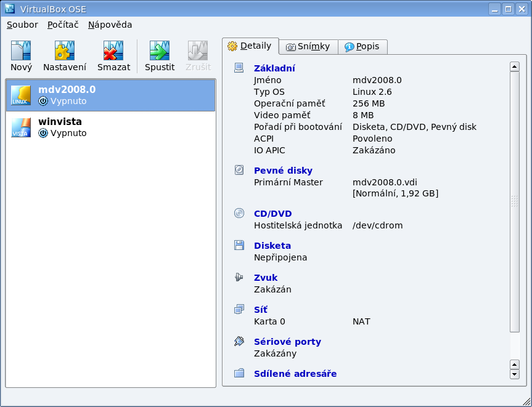
Task: Click the Smazat delete machine icon
Action: coord(113,50)
